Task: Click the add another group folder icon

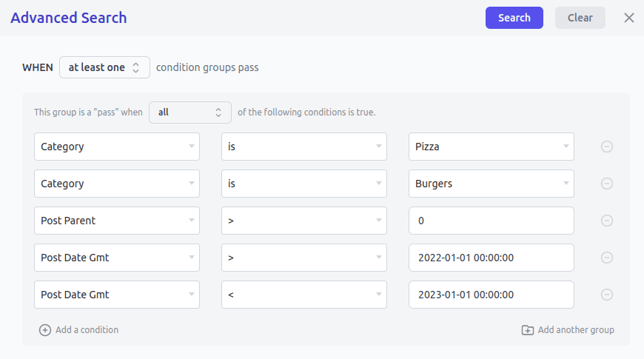Action: click(x=528, y=330)
